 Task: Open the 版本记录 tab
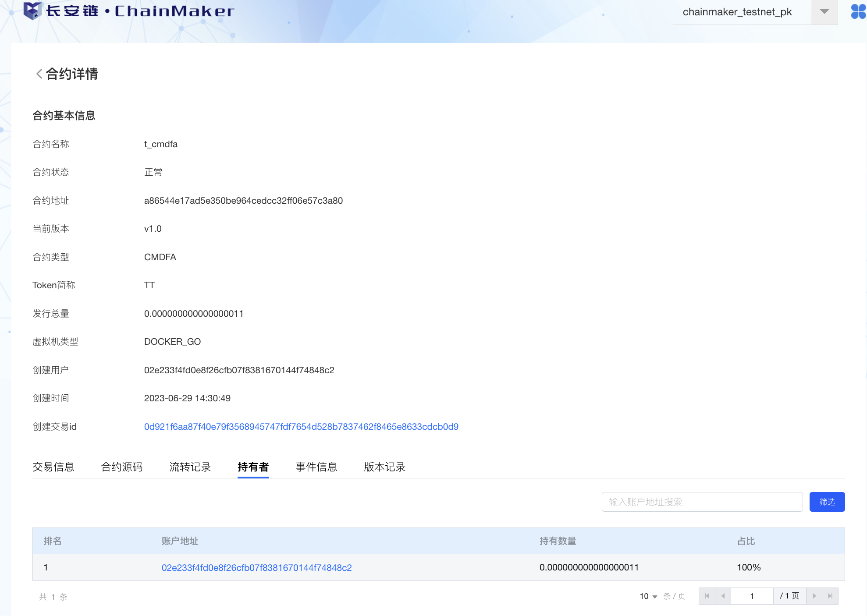pyautogui.click(x=385, y=467)
